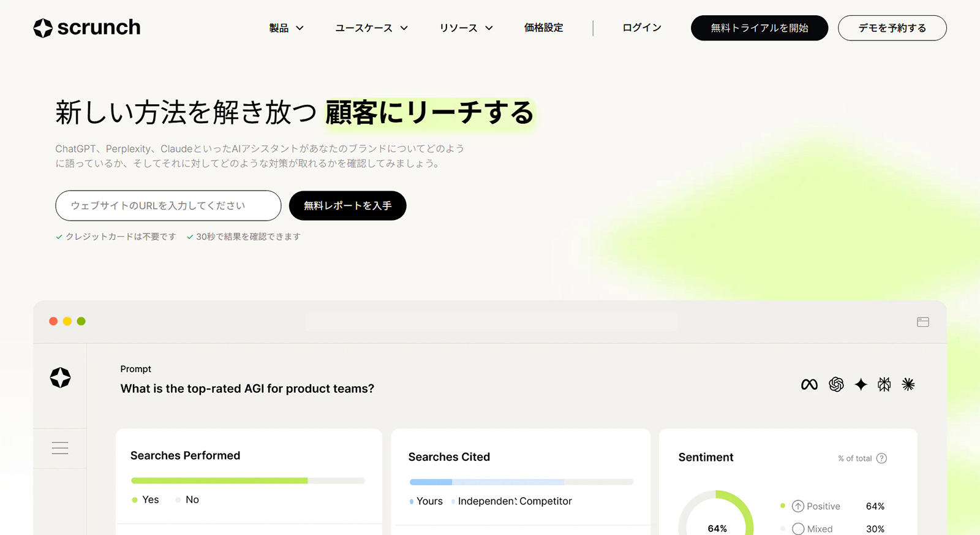Viewport: 980px width, 535px height.
Task: Select the ChatGPT OpenAI icon
Action: click(836, 384)
